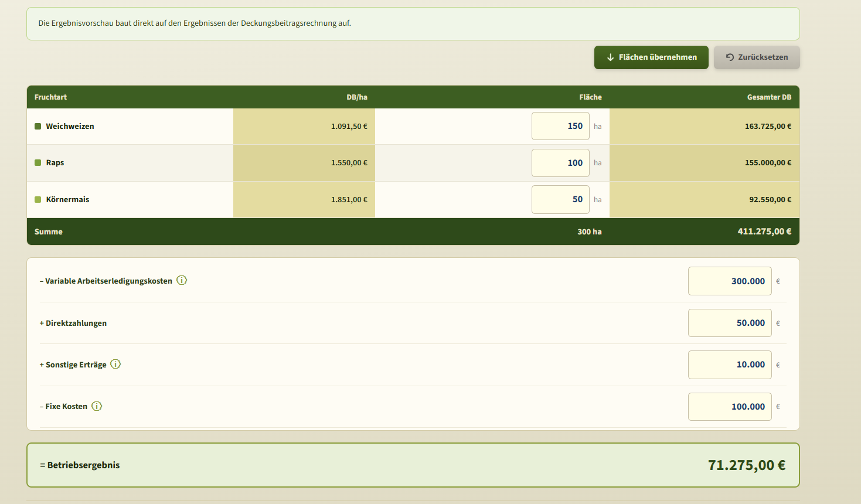Image resolution: width=861 pixels, height=504 pixels.
Task: Click the DB/ha column header
Action: pyautogui.click(x=357, y=97)
